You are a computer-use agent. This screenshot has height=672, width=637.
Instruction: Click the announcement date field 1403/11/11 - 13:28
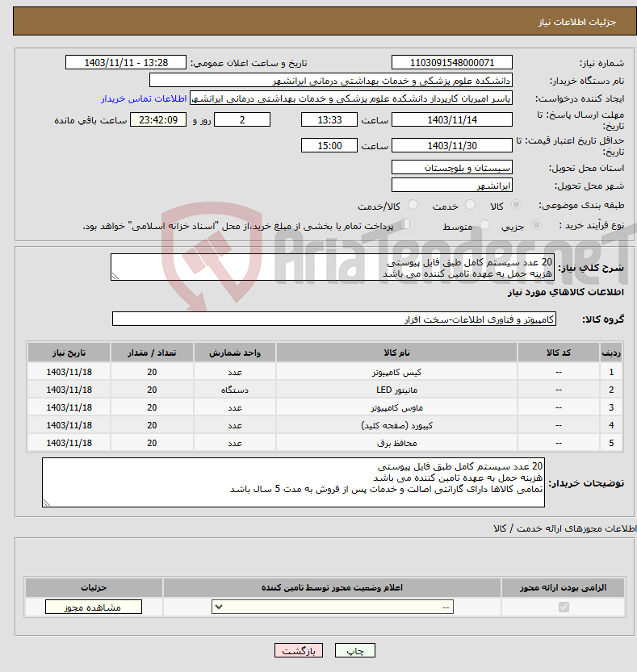[126, 63]
